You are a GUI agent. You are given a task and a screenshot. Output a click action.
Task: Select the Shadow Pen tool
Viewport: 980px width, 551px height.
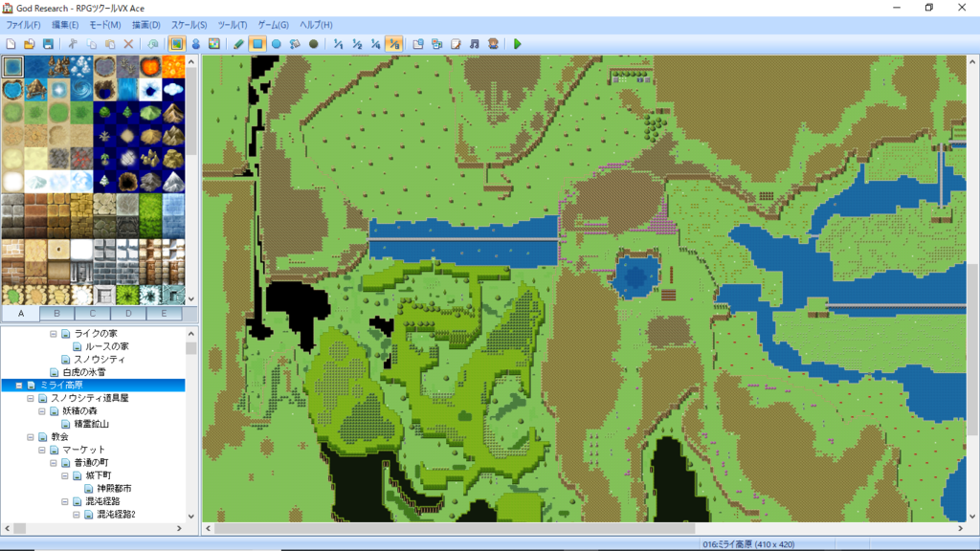point(314,44)
